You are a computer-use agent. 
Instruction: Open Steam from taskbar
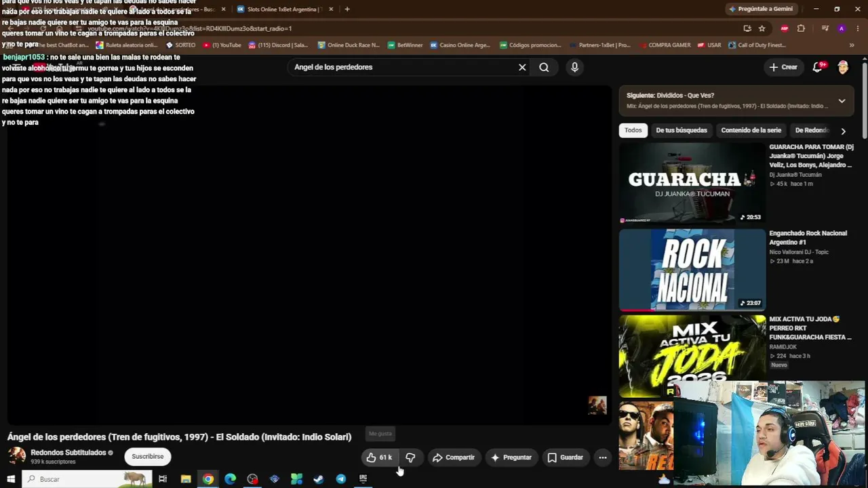pos(318,479)
